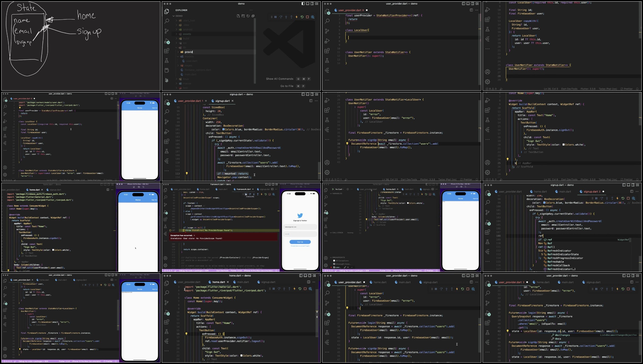Click Dart DevTools in the framework.dart status bar
The height and width of the screenshot is (364, 643).
[x=222, y=271]
